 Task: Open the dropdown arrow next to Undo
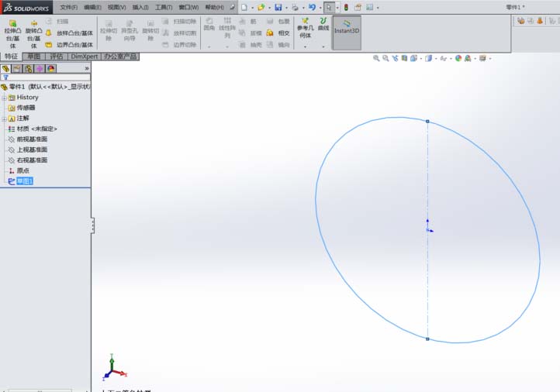[320, 8]
